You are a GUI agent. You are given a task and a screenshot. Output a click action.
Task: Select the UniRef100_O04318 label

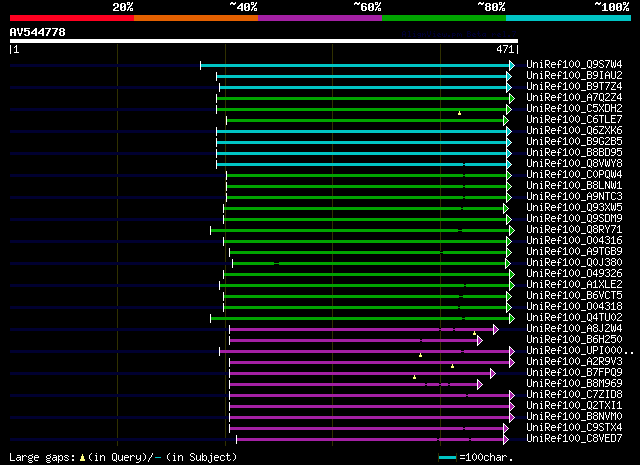[574, 307]
